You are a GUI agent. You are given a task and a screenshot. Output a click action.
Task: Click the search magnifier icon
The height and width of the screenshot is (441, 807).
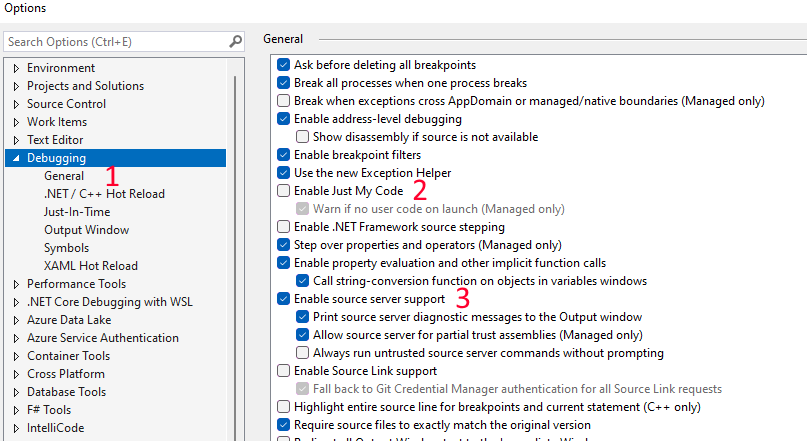click(235, 41)
